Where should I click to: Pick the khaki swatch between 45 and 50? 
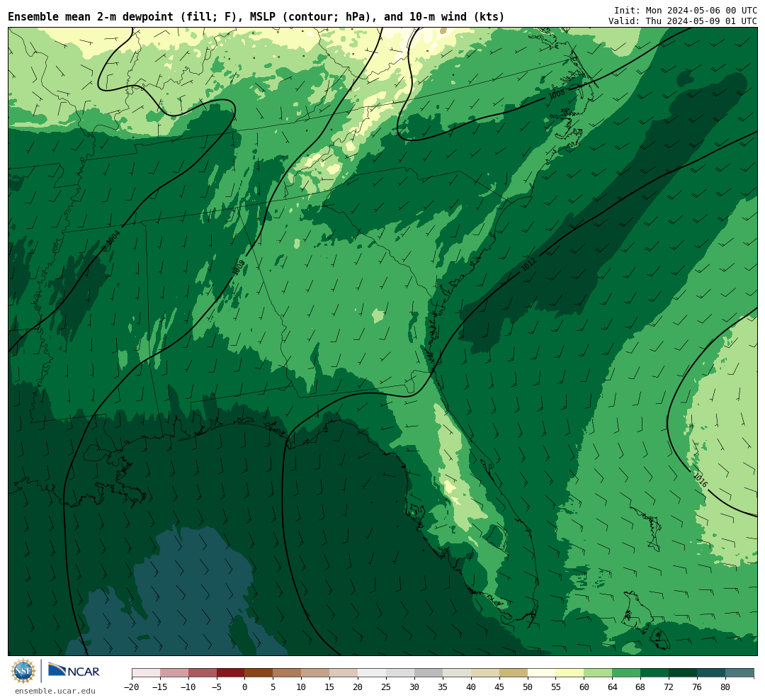point(514,673)
